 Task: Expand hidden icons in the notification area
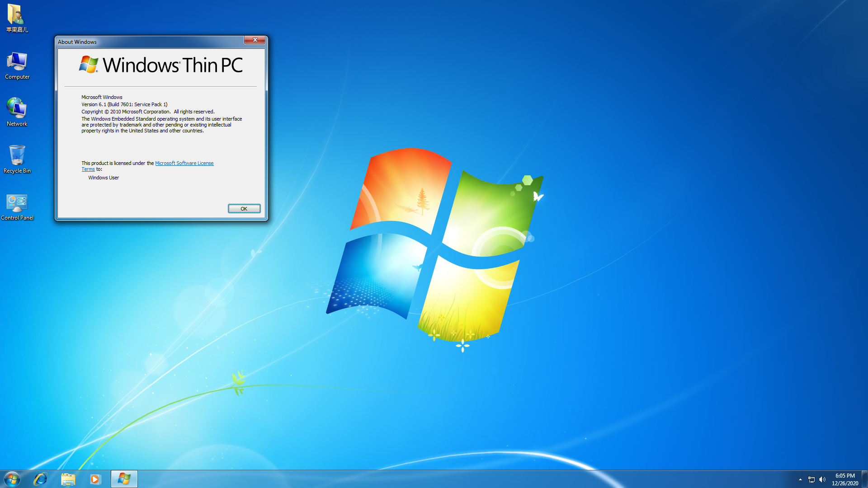click(x=800, y=479)
